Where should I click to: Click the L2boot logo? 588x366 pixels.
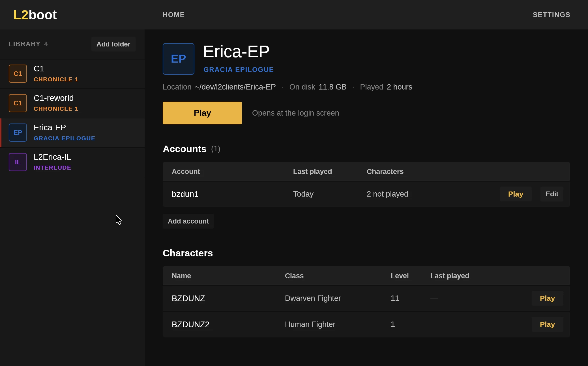[x=35, y=15]
